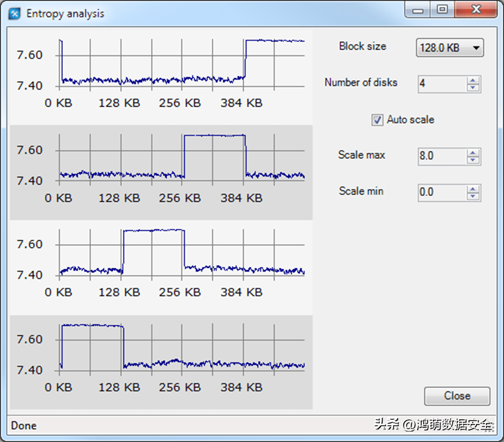
Task: Increase Number of disks with up arrow
Action: point(473,80)
